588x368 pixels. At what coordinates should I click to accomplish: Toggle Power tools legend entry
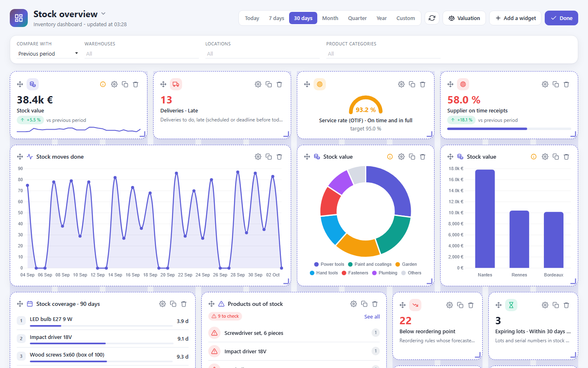click(x=329, y=265)
